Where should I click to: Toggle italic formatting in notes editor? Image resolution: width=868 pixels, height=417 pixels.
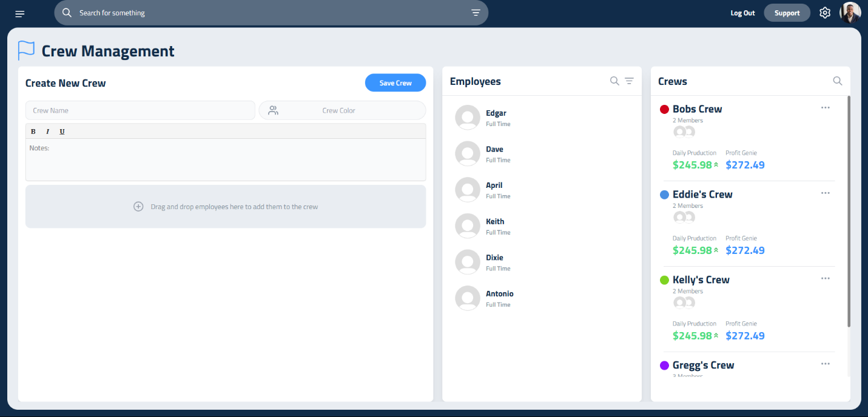[x=47, y=132]
